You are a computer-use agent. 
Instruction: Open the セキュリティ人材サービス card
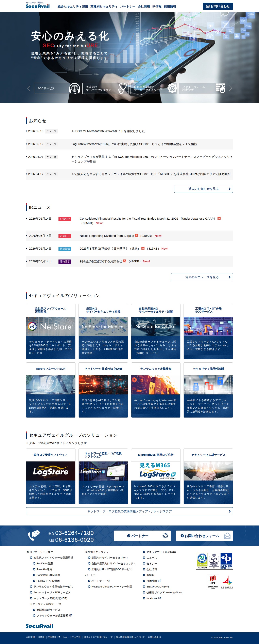pos(208,476)
